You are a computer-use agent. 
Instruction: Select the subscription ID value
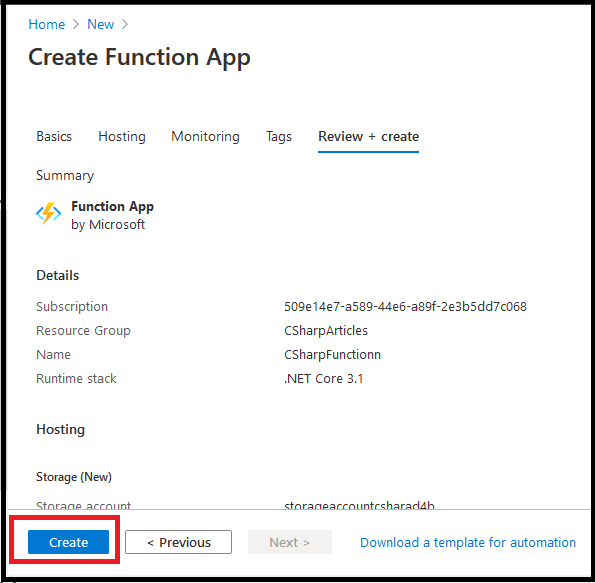click(x=405, y=306)
